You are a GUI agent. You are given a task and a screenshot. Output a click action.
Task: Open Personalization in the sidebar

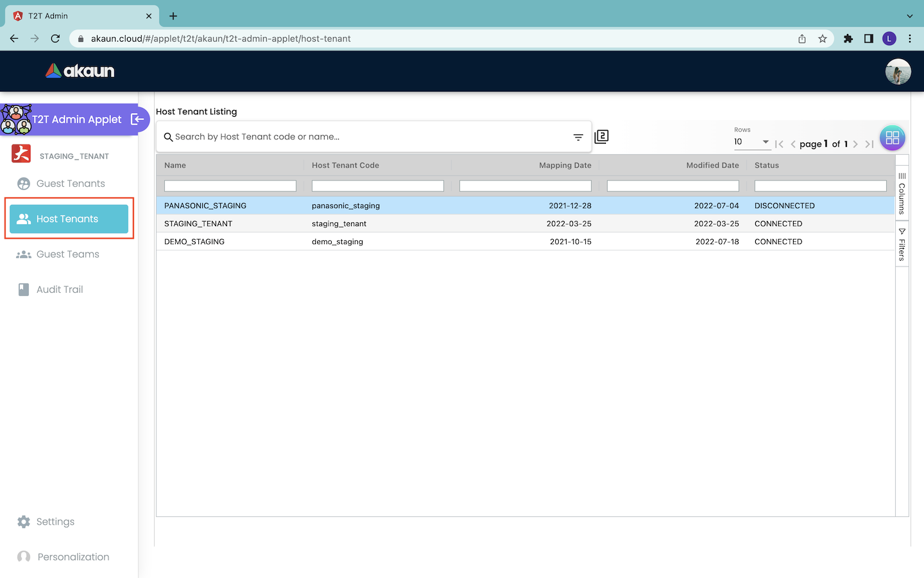click(x=73, y=557)
